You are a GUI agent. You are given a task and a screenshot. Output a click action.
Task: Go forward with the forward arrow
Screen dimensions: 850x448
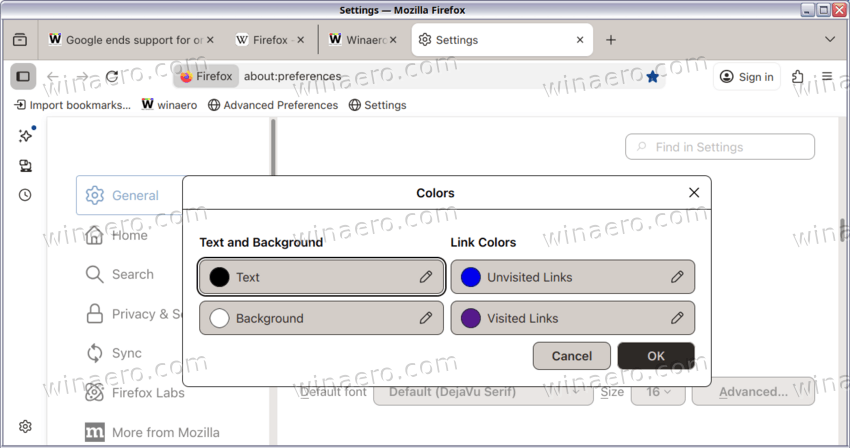coord(82,76)
